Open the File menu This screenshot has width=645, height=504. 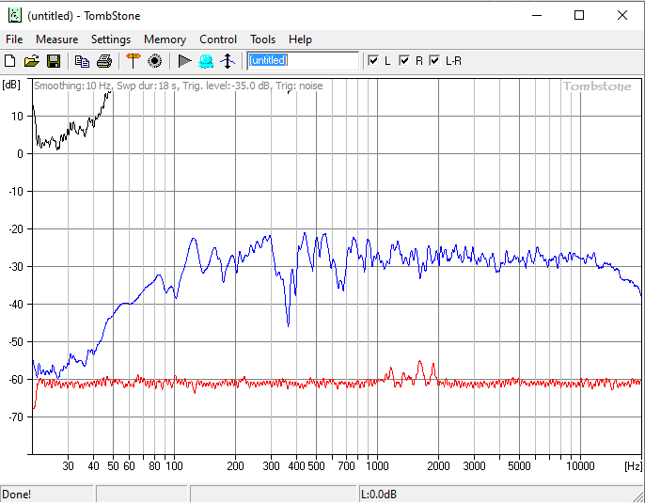tap(14, 39)
